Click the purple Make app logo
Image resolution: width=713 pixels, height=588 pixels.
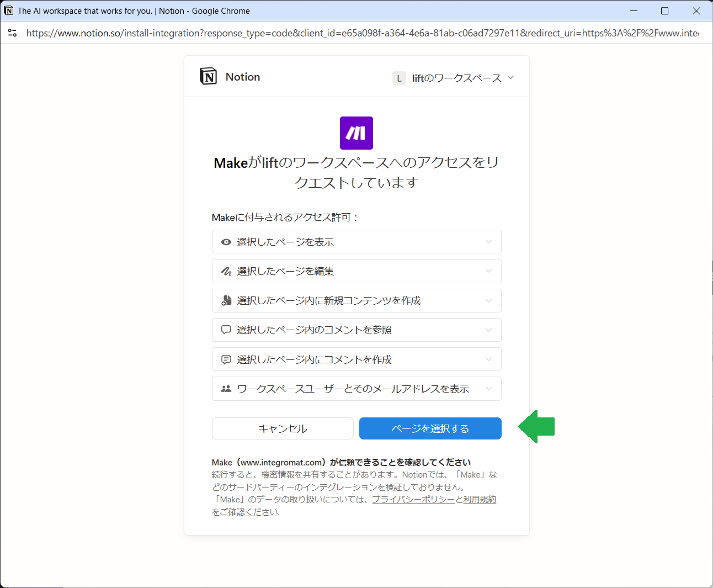click(x=356, y=133)
